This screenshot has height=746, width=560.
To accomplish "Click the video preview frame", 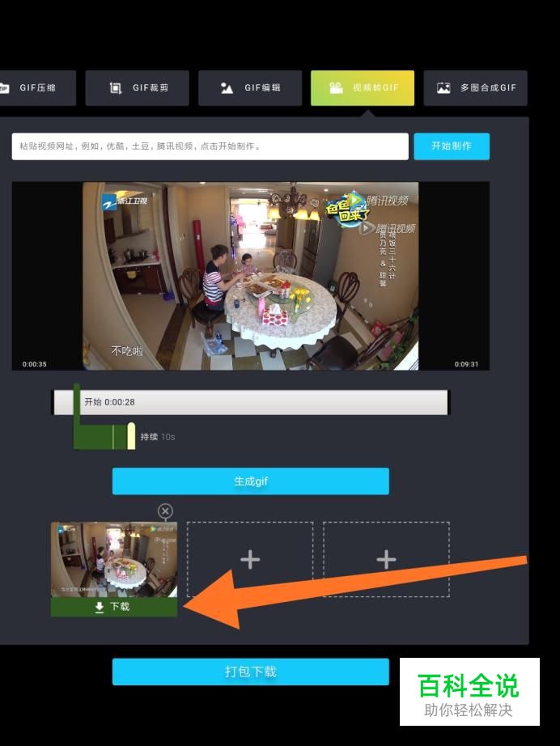I will (251, 276).
